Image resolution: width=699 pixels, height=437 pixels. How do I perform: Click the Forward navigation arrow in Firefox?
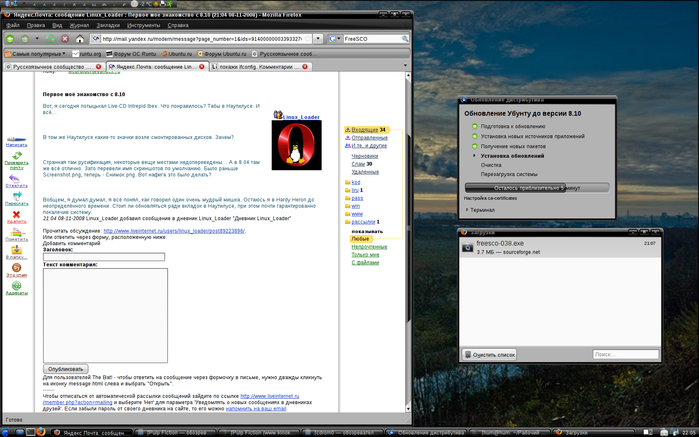(x=25, y=39)
